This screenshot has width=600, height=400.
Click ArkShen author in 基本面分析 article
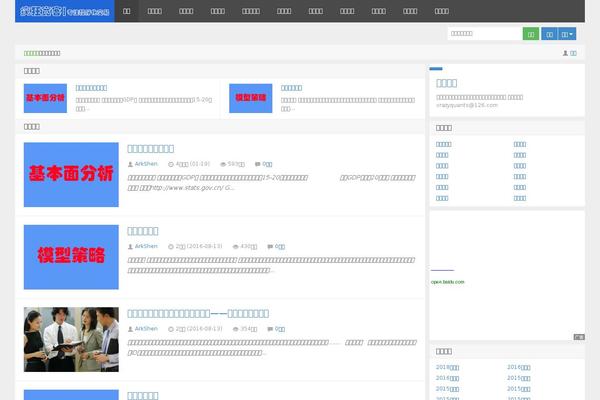[x=146, y=164]
